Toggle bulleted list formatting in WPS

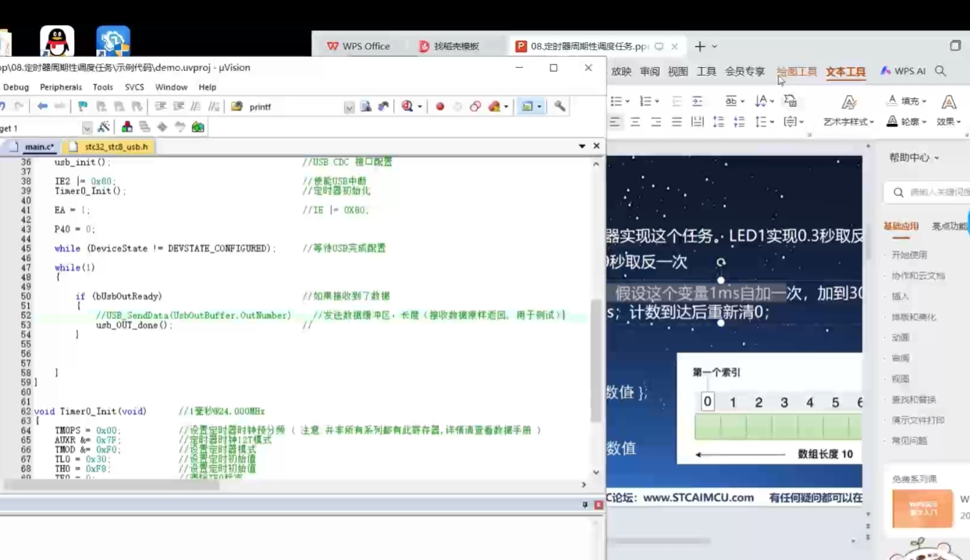pos(617,101)
